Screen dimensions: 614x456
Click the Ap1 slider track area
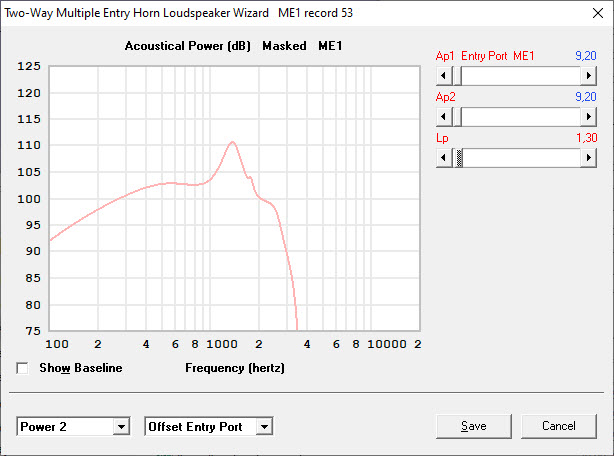tap(521, 76)
